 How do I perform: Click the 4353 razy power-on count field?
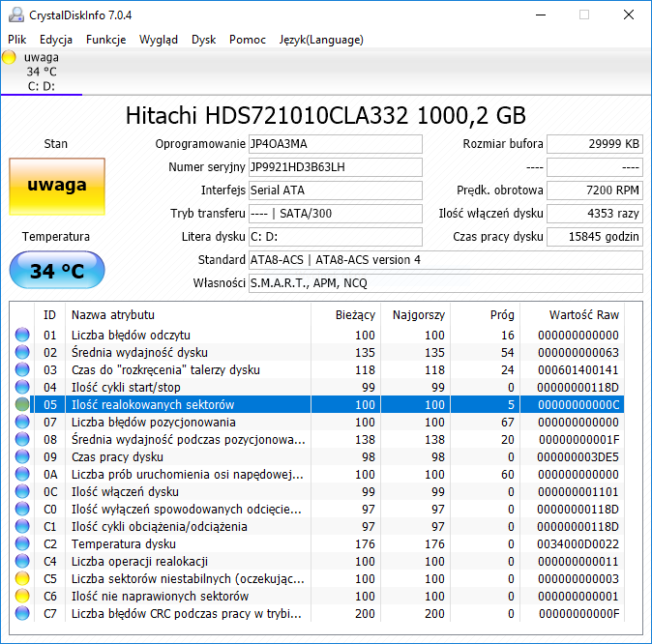click(x=595, y=214)
